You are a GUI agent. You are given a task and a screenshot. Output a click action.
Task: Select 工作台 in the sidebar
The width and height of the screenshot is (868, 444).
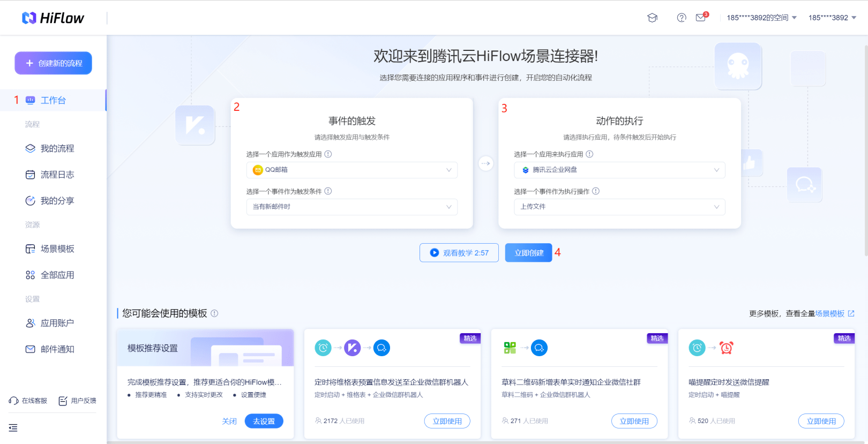tap(53, 100)
